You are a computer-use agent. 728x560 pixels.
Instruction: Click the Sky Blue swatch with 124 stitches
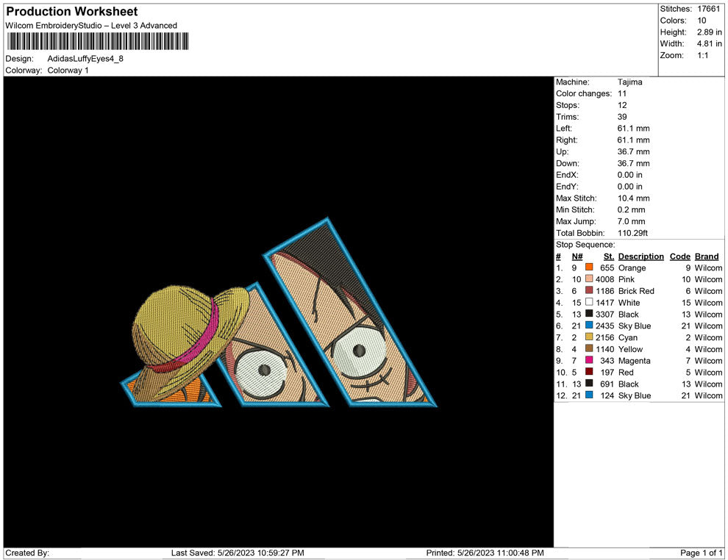click(x=589, y=395)
